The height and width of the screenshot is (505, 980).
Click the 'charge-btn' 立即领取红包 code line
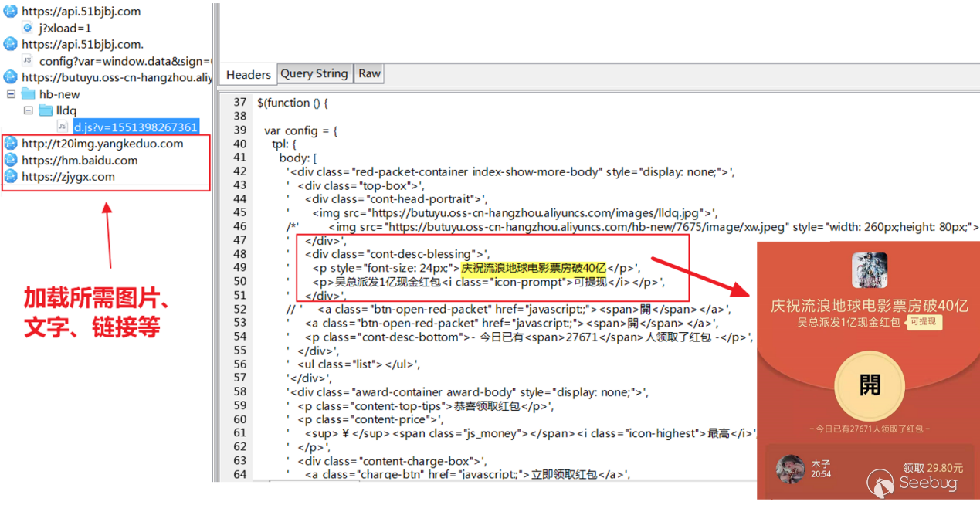[x=458, y=475]
